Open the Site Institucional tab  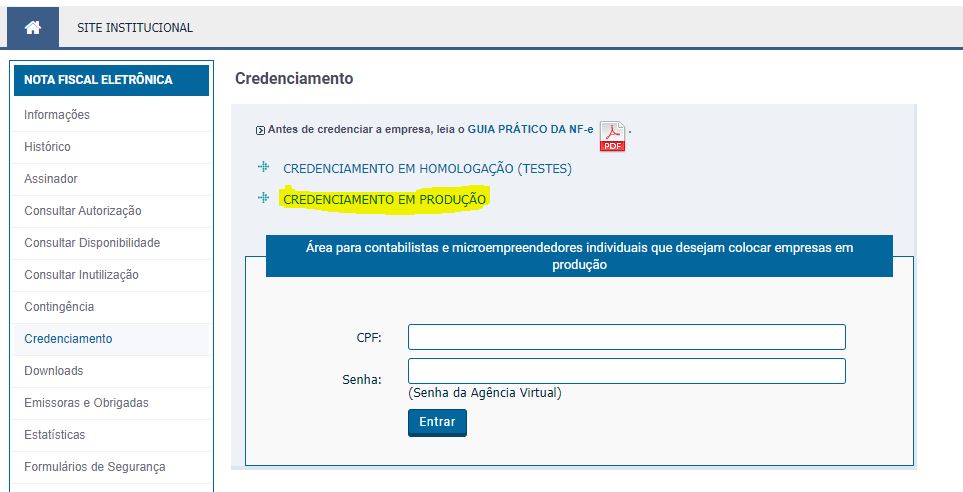coord(135,28)
